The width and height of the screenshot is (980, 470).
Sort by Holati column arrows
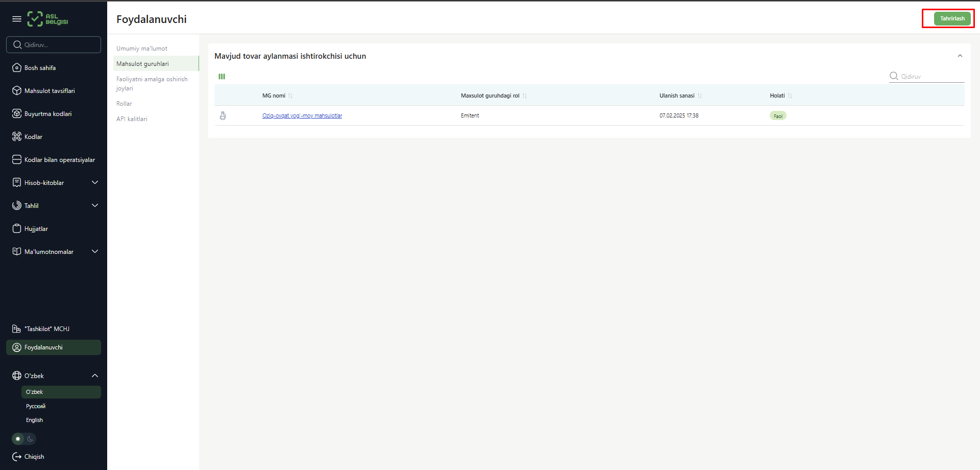(790, 96)
